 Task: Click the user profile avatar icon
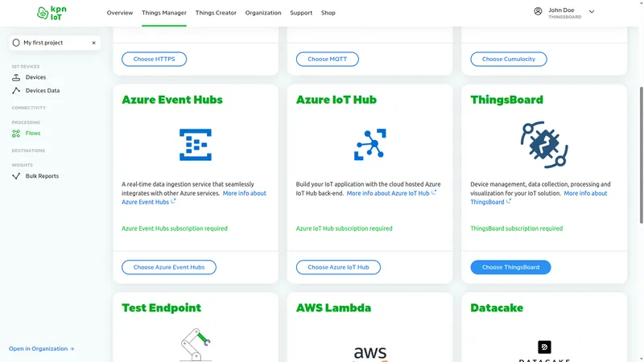pyautogui.click(x=538, y=11)
